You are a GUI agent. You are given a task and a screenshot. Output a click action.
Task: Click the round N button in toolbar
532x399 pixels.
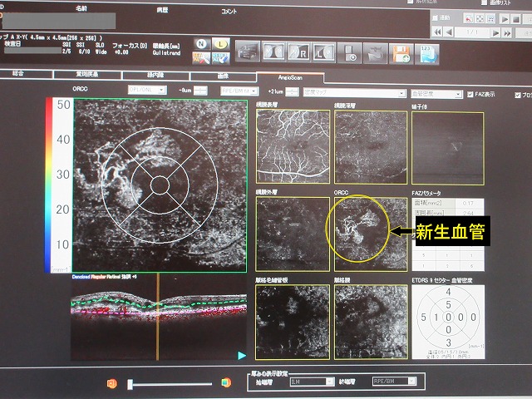coord(202,43)
